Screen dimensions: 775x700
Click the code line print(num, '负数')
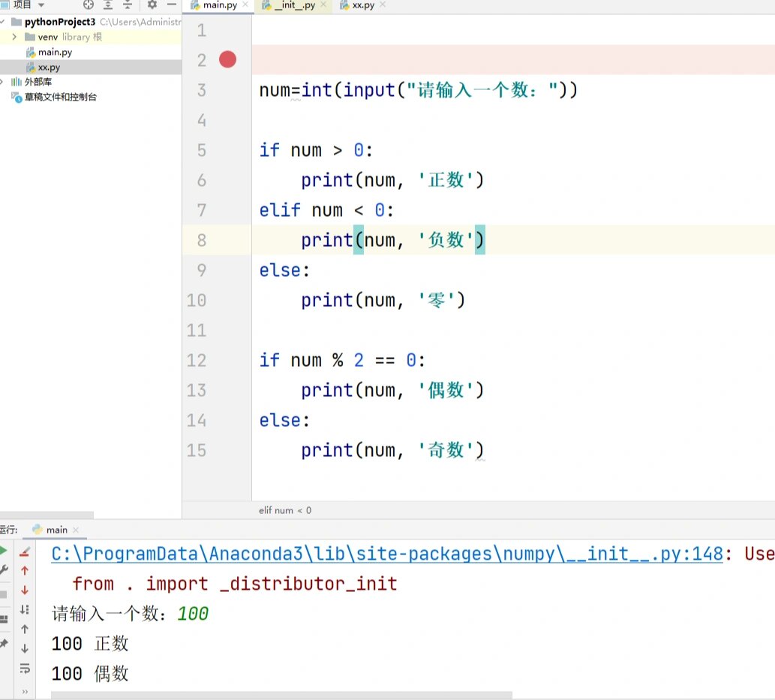393,240
